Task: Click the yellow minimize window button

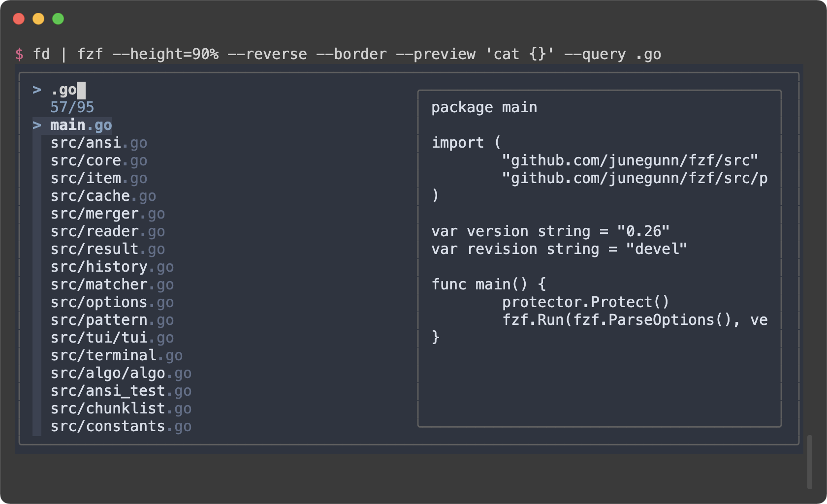Action: 38,19
